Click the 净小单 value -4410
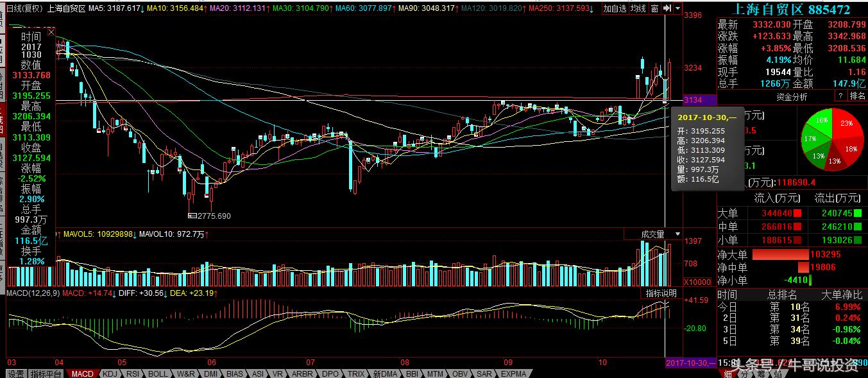 pyautogui.click(x=796, y=280)
